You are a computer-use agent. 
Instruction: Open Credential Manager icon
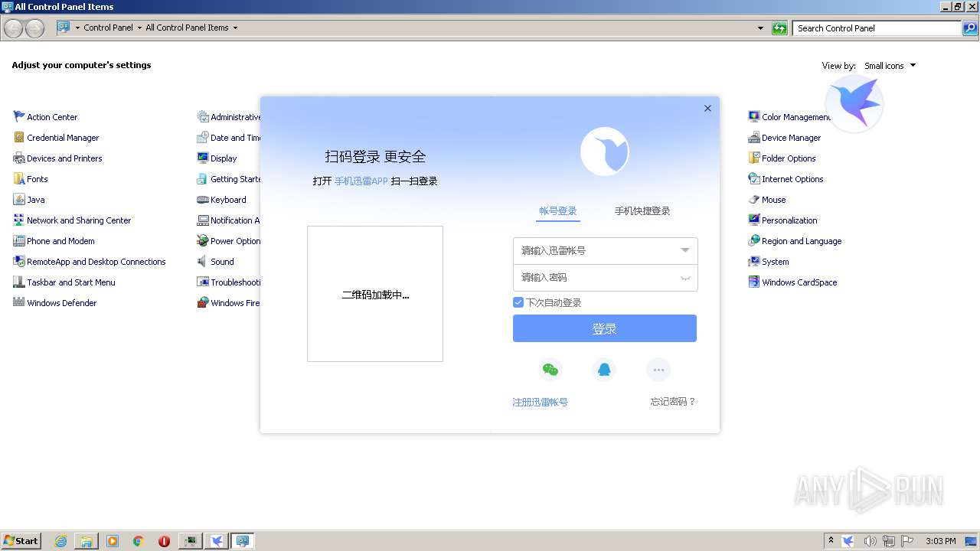19,137
